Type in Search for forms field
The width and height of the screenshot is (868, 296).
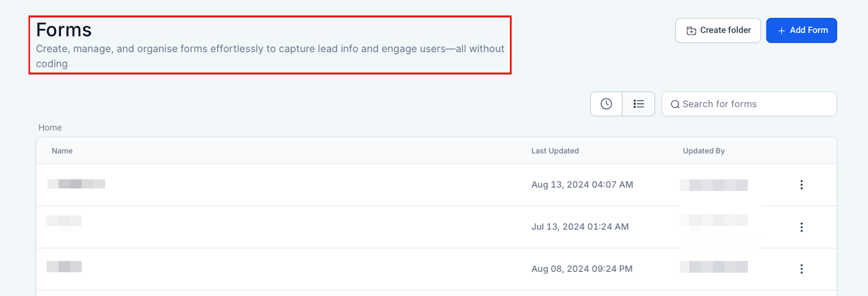coord(754,104)
